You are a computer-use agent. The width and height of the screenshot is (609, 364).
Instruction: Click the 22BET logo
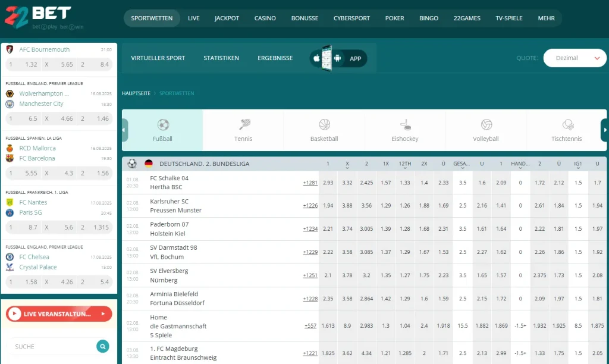[43, 17]
